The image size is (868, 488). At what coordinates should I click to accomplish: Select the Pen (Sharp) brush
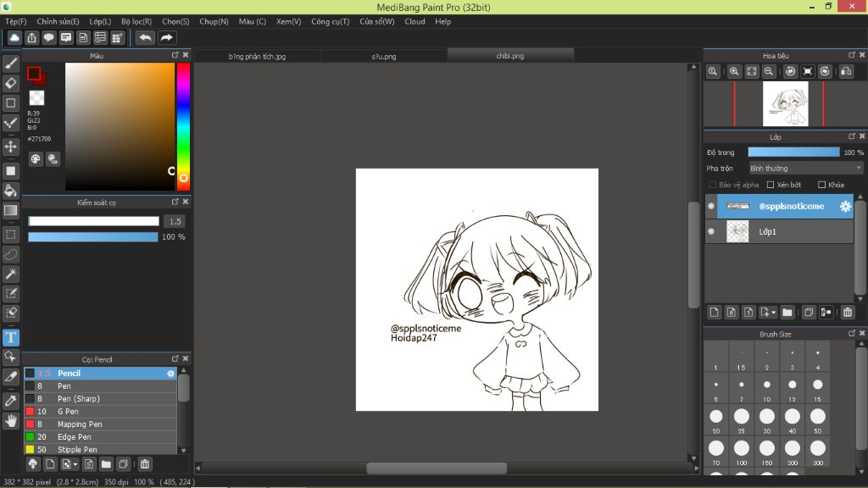point(100,399)
